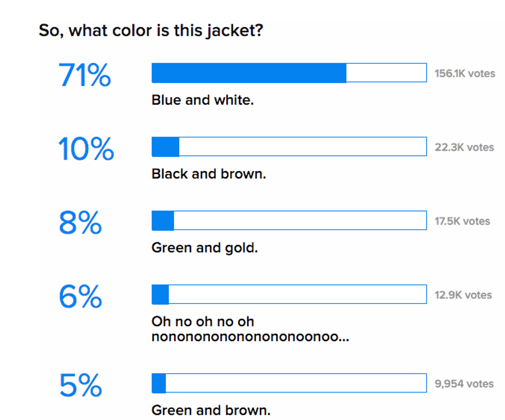Click the 8% result bar
Screen dimensions: 505x420
(x=289, y=221)
